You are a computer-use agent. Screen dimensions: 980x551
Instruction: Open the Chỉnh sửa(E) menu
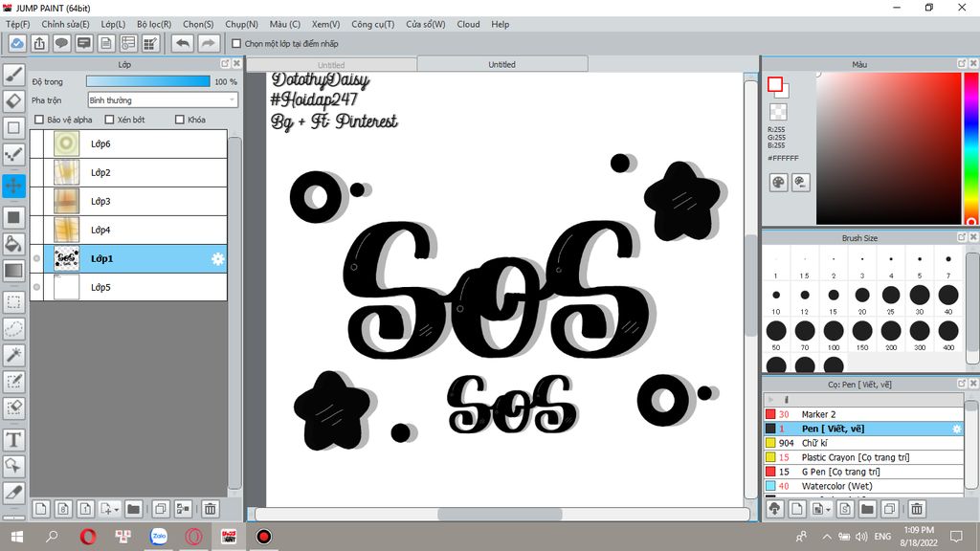click(65, 24)
